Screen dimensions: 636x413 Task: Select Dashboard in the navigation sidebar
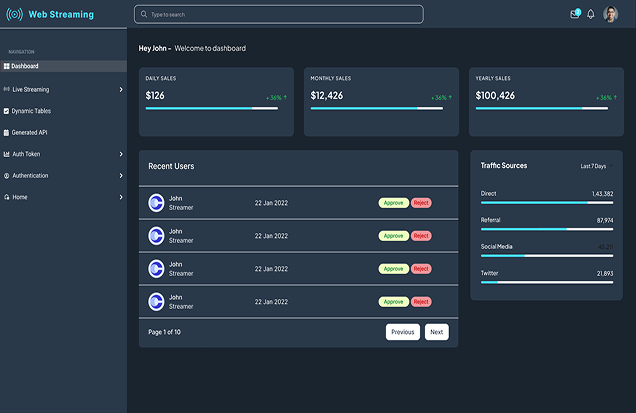coord(25,66)
